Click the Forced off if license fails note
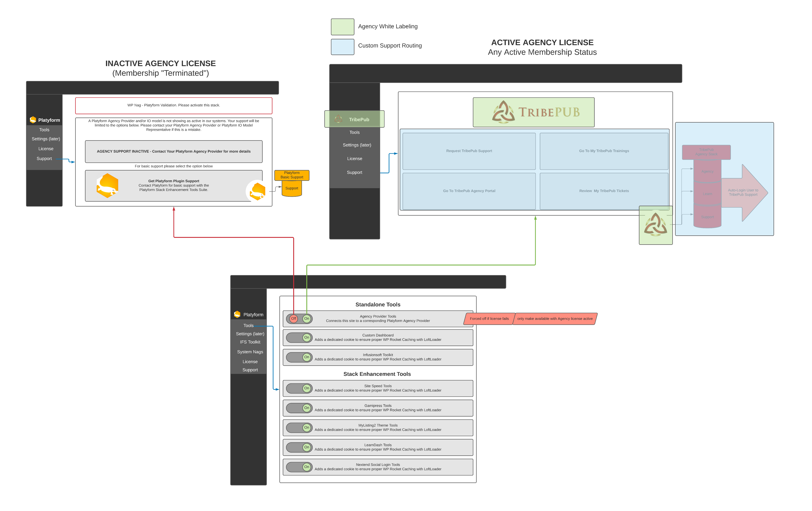Screen dimensions: 812x511 tap(489, 319)
